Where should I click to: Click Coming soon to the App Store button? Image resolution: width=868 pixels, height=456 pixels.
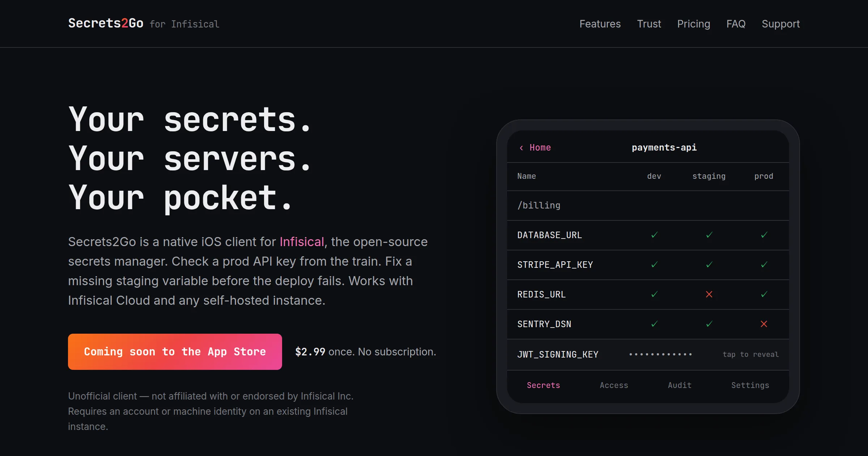click(175, 351)
